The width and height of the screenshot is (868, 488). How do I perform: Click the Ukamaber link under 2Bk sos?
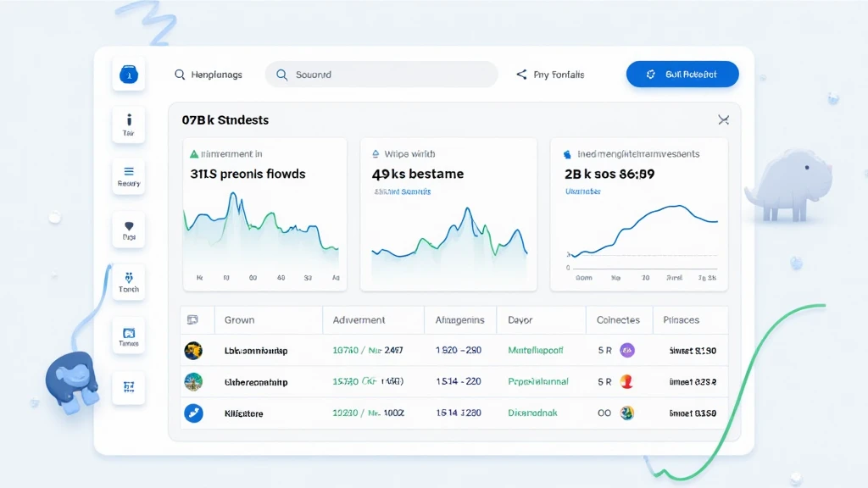(x=582, y=192)
